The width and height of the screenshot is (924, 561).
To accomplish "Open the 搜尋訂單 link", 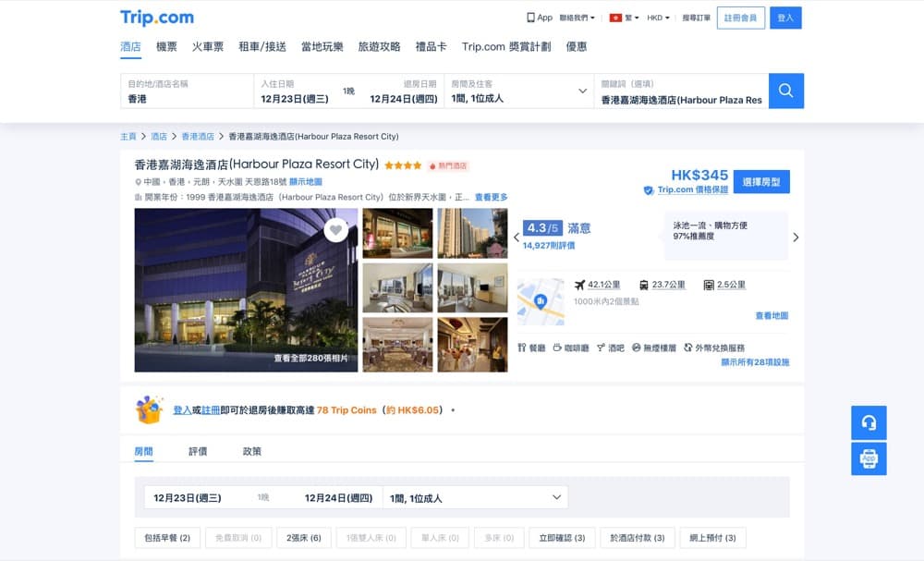I will click(696, 18).
